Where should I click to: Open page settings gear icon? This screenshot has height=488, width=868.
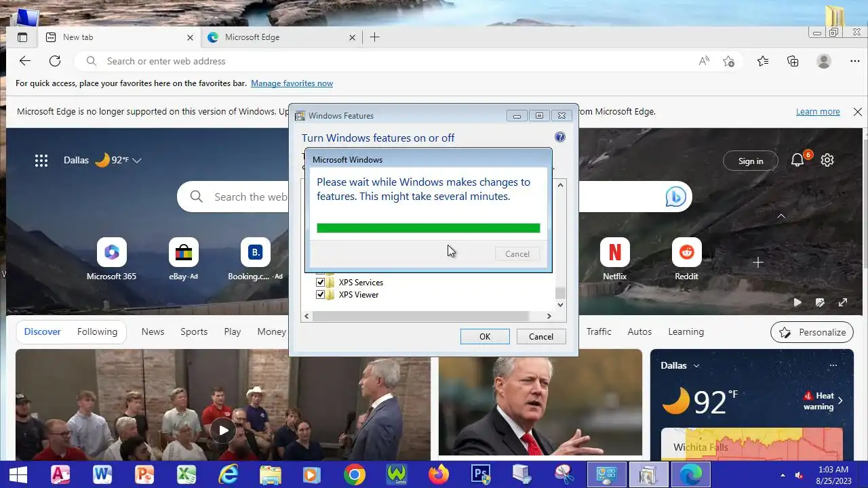tap(827, 161)
